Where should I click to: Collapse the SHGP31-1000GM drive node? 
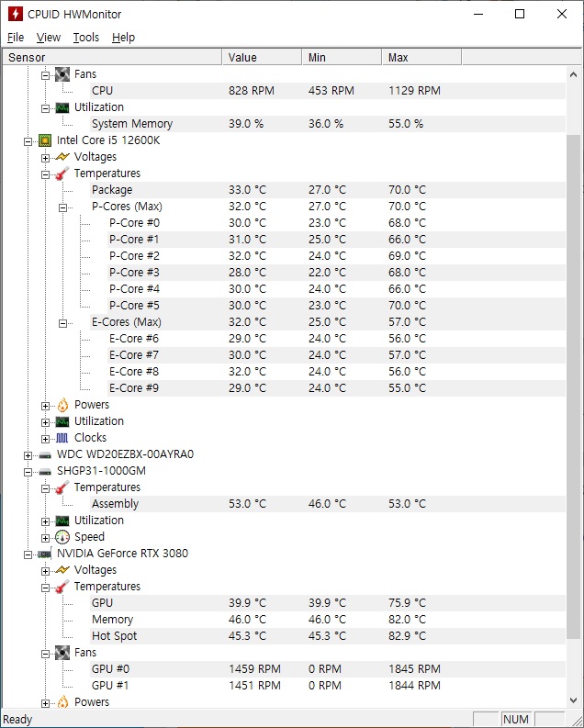coord(28,472)
